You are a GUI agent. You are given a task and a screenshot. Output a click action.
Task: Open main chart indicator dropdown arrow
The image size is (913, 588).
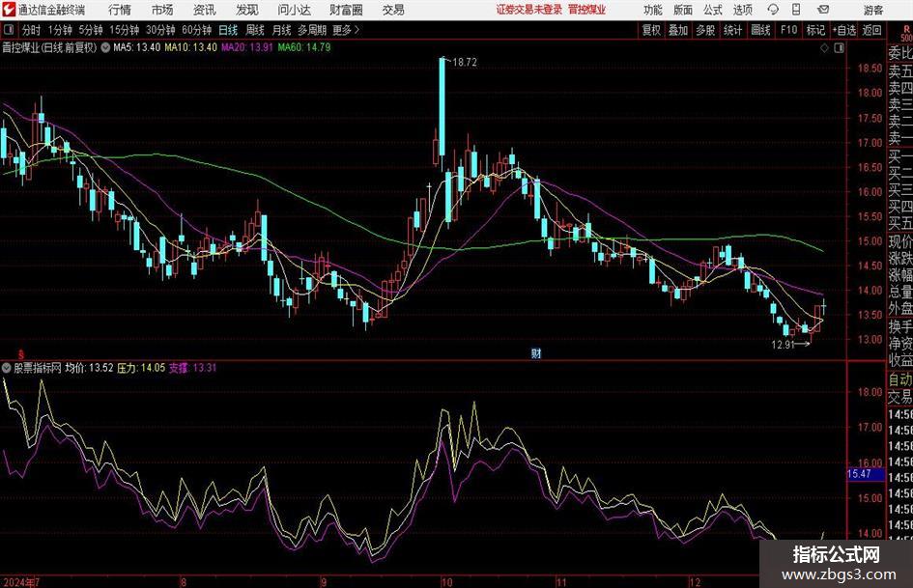(x=105, y=47)
